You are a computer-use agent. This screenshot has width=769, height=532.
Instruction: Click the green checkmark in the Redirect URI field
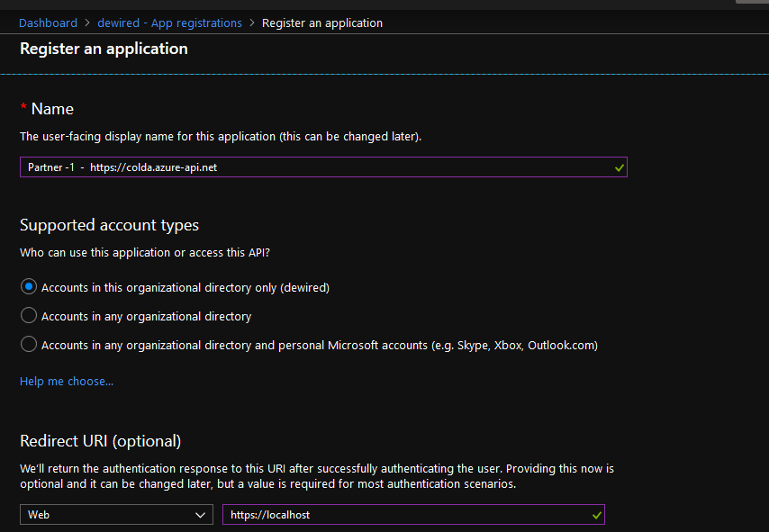(x=596, y=515)
